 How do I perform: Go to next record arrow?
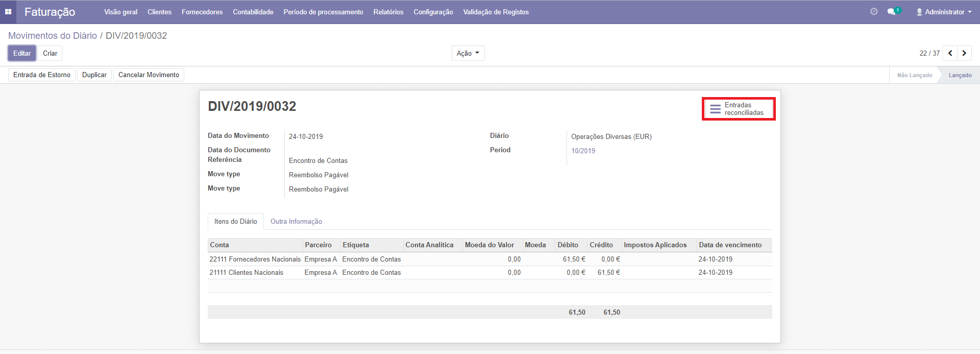[964, 53]
